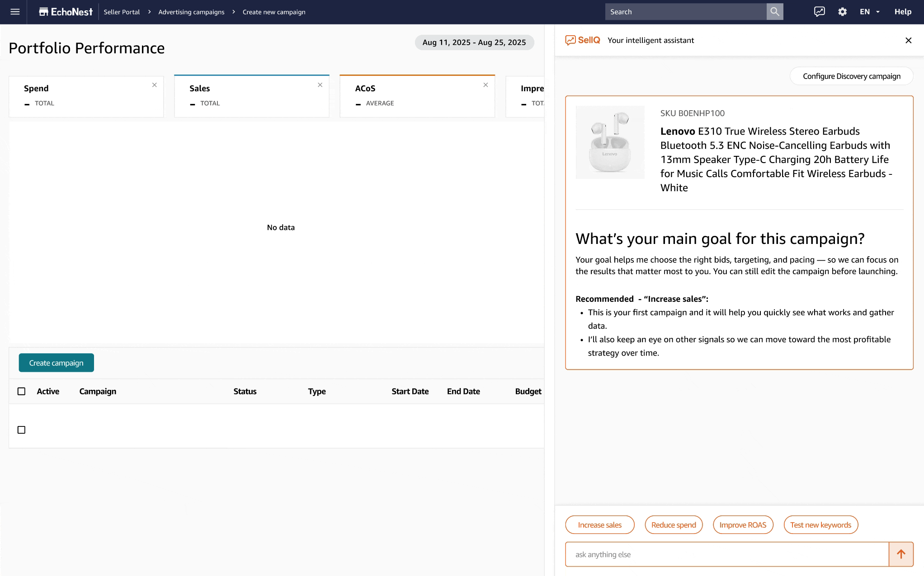
Task: Click the search magnifier icon
Action: (774, 12)
